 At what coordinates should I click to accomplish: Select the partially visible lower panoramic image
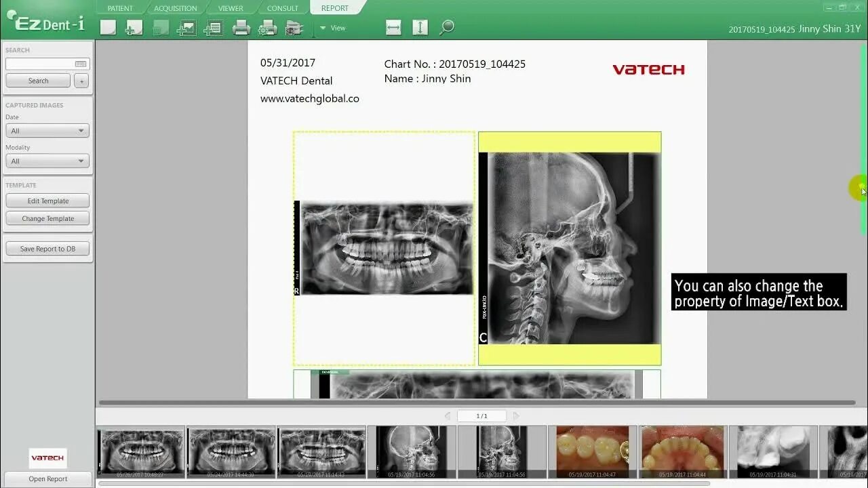pyautogui.click(x=477, y=384)
